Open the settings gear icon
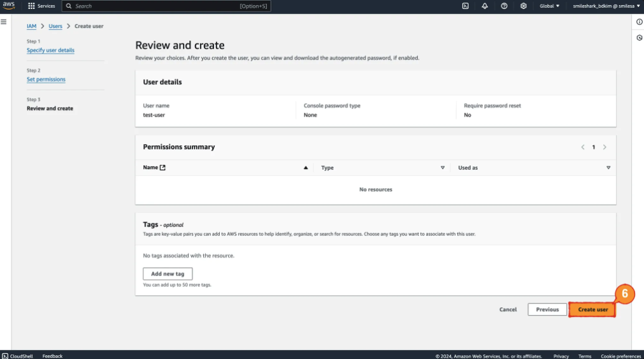Screen dimensions: 644x359 (x=524, y=6)
